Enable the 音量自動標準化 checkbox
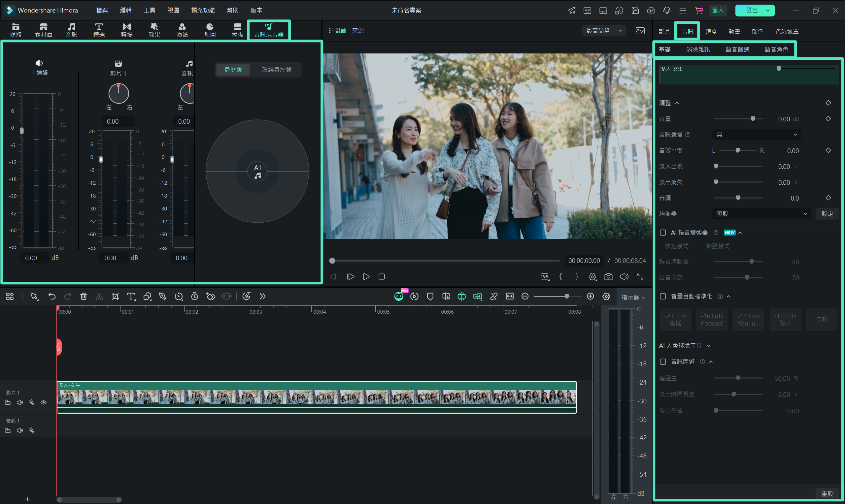 click(x=663, y=297)
